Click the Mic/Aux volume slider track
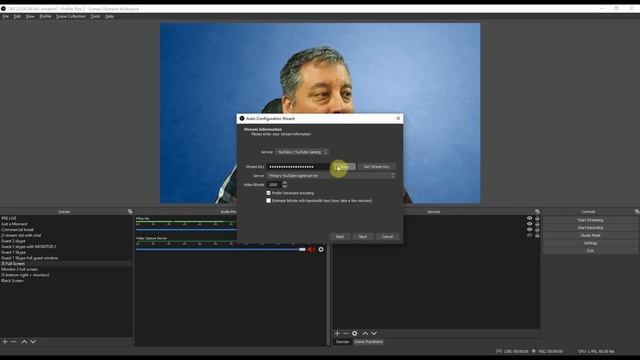640x360 pixels. pyautogui.click(x=186, y=230)
